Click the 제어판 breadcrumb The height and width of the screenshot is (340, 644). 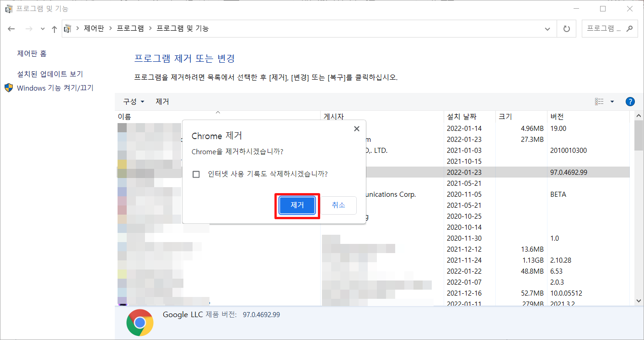94,29
